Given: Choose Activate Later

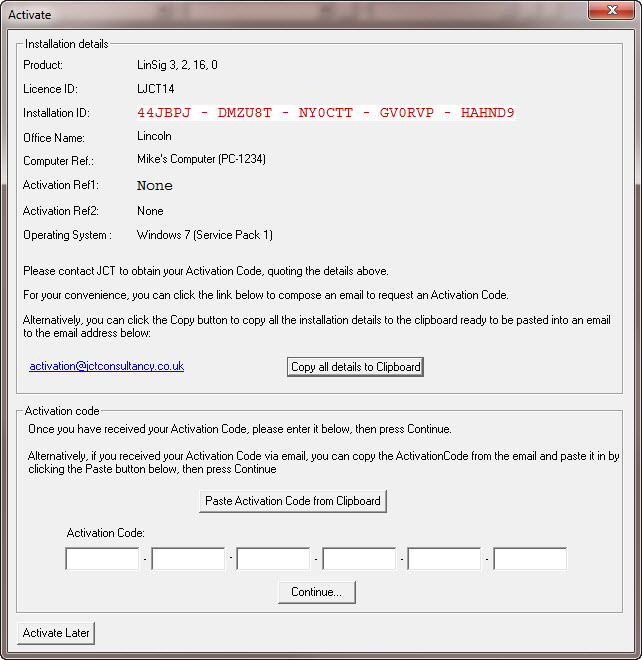Looking at the screenshot, I should coord(56,633).
